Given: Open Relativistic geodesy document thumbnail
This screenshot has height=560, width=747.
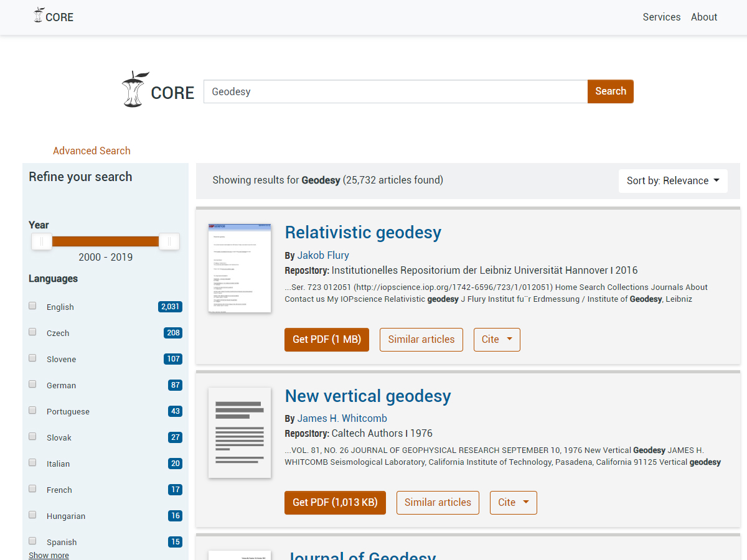Looking at the screenshot, I should 240,268.
